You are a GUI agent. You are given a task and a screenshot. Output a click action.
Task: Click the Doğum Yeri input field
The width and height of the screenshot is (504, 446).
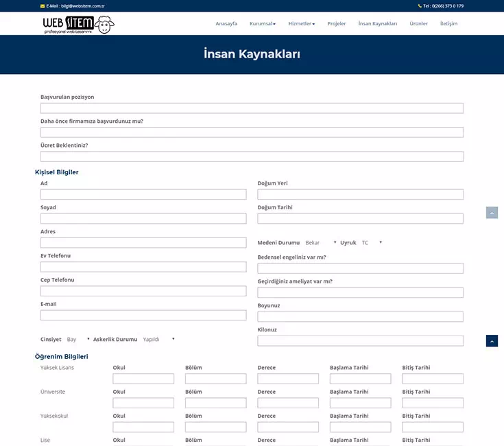[360, 194]
